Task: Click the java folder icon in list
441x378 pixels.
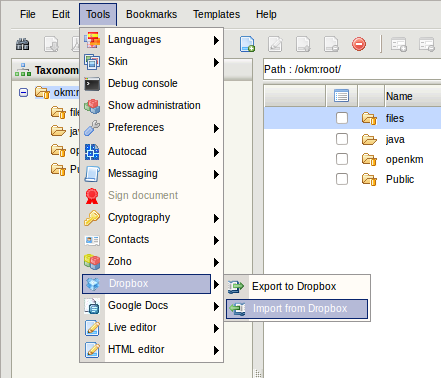Action: (x=369, y=139)
